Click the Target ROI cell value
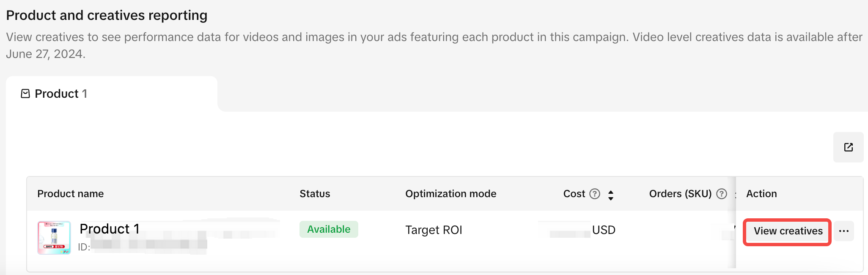The image size is (868, 275). click(x=434, y=230)
